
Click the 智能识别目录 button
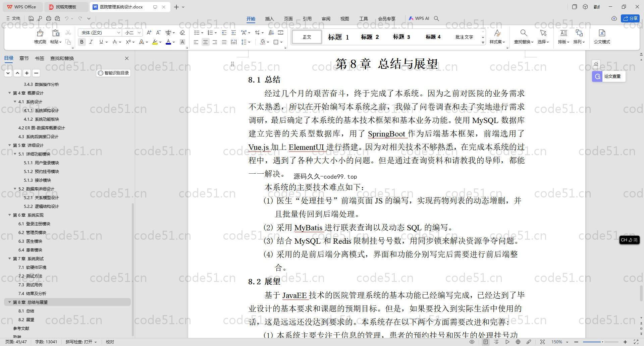(x=113, y=73)
